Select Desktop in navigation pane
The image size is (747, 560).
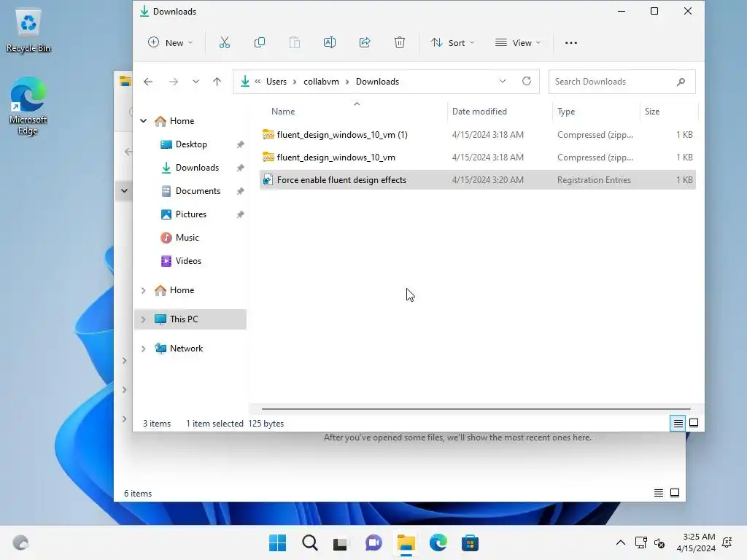tap(191, 144)
